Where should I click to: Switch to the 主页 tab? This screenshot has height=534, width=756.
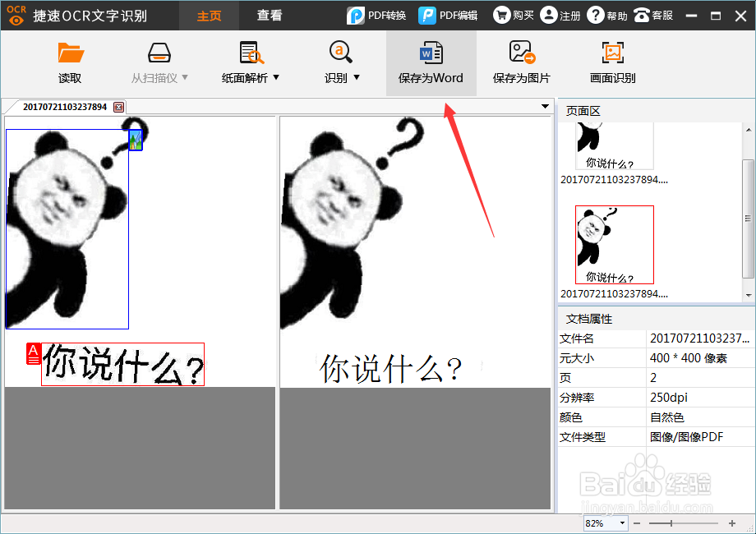[210, 16]
